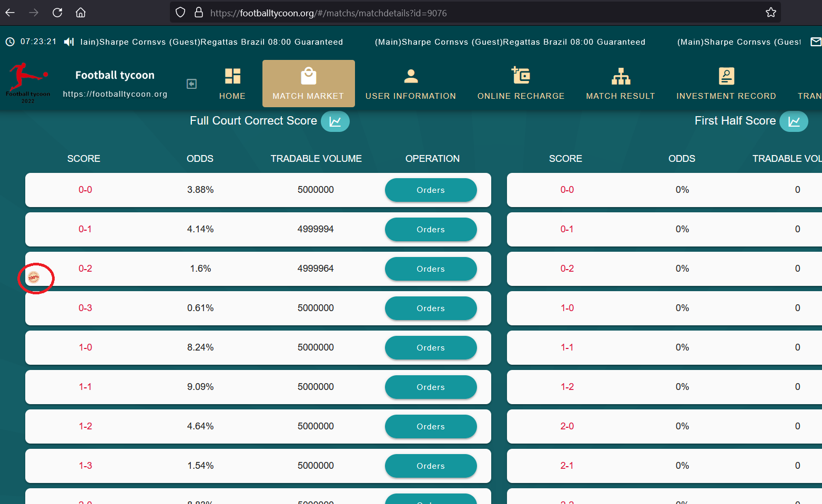The height and width of the screenshot is (504, 822).
Task: Click the browser address bar URL
Action: click(x=328, y=13)
